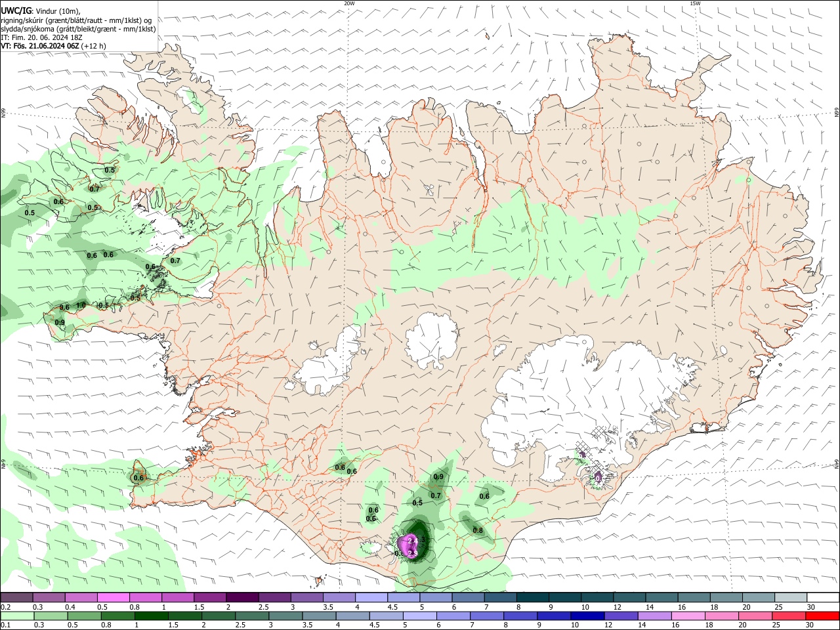Image resolution: width=840 pixels, height=630 pixels.
Task: Click the bright pink 0.5 swatch in the upper legend row
Action: tap(113, 597)
